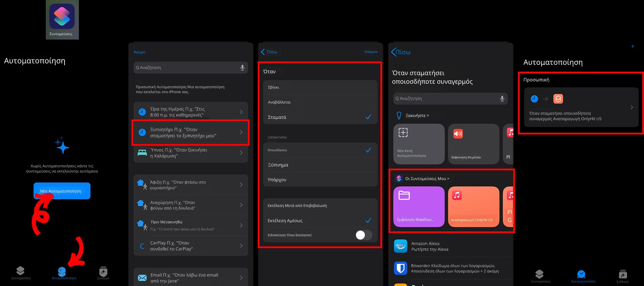
Task: Select the Σταματά alarm option
Action: tap(320, 117)
